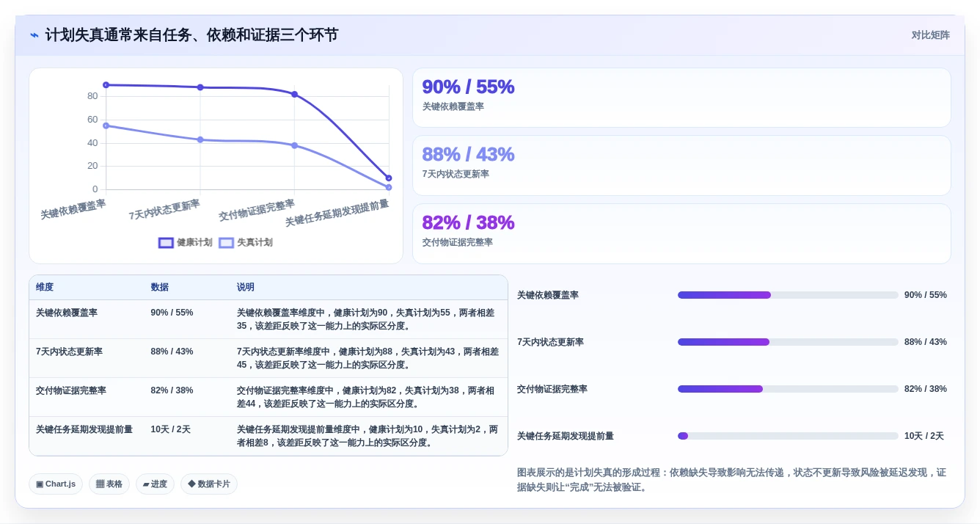This screenshot has width=980, height=524.
Task: Click distorted-plan point at 7天内状态更新率
Action: point(200,139)
